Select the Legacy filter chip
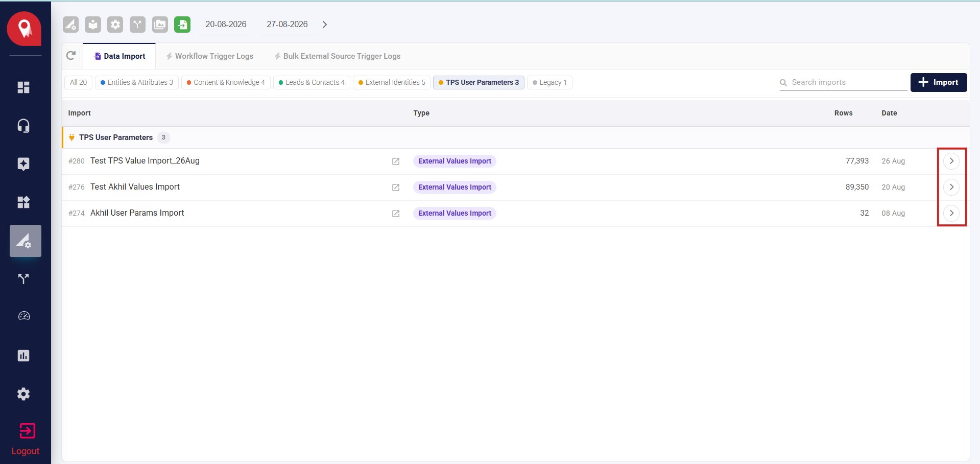This screenshot has width=980, height=464. point(549,82)
